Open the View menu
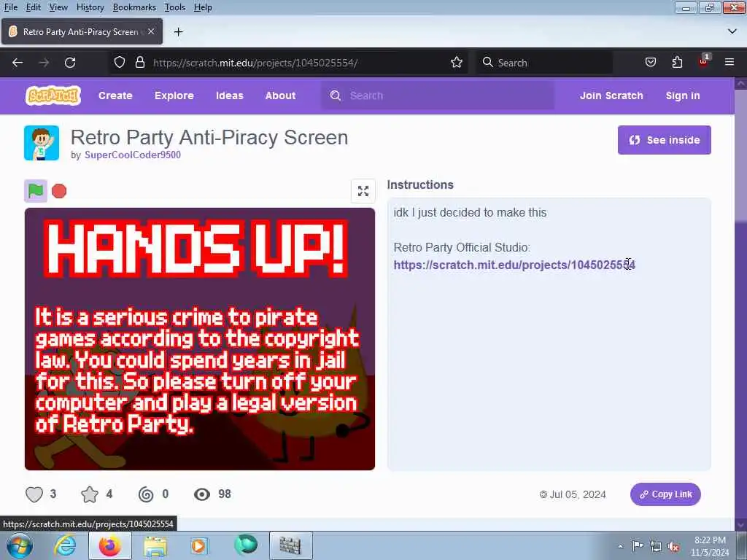The width and height of the screenshot is (747, 560). point(58,7)
